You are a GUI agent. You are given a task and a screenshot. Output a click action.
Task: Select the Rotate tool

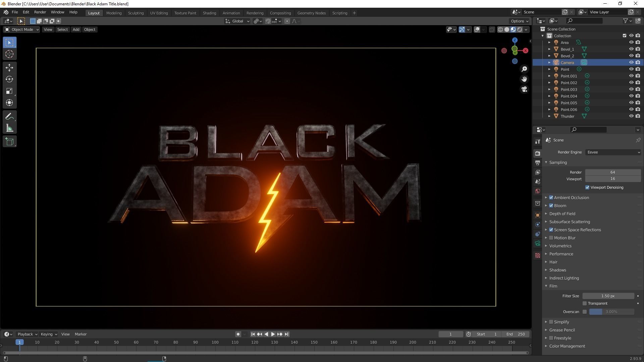(x=9, y=79)
